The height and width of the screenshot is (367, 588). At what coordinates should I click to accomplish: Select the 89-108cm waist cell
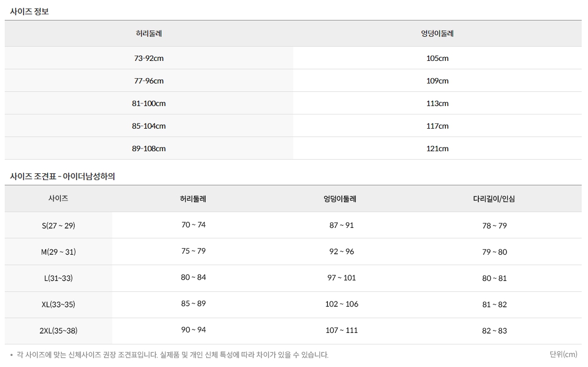149,149
